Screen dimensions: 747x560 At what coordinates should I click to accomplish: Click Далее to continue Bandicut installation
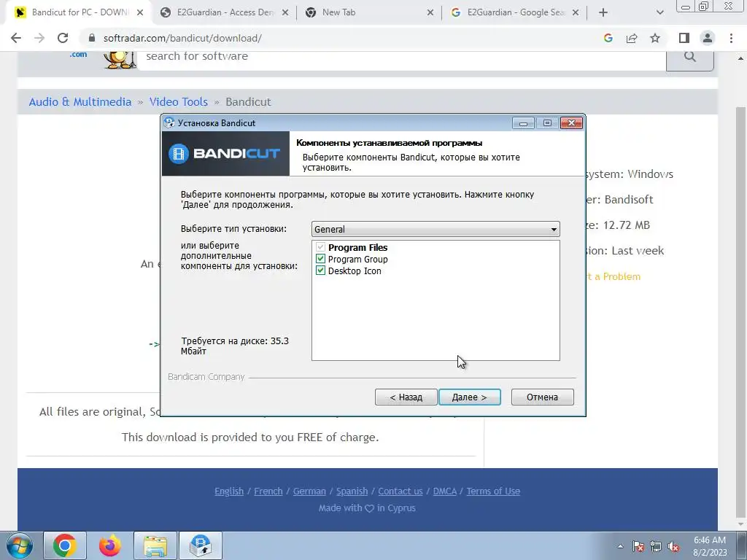click(x=469, y=397)
